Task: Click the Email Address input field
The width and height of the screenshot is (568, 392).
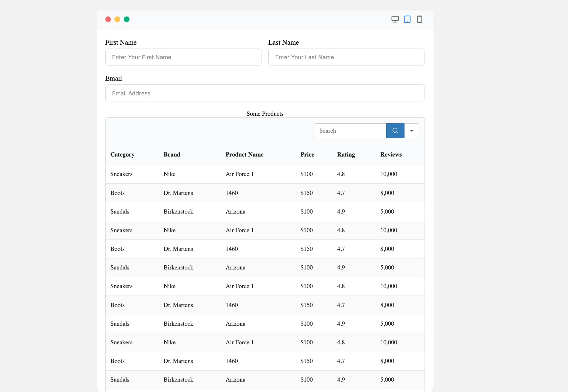Action: [x=265, y=93]
